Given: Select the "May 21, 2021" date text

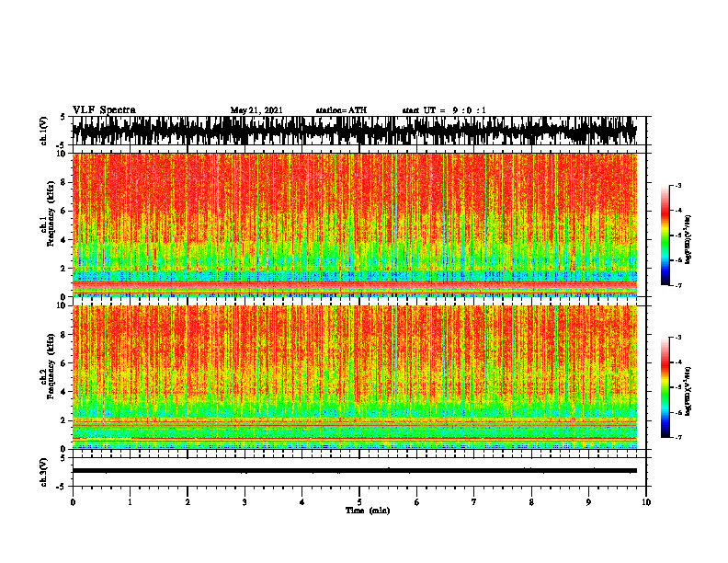Looking at the screenshot, I should (256, 110).
